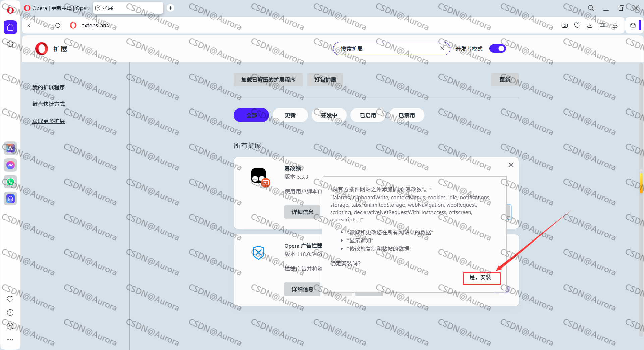Open the profile account icon
Screen dimensions: 644x350
pos(615,25)
